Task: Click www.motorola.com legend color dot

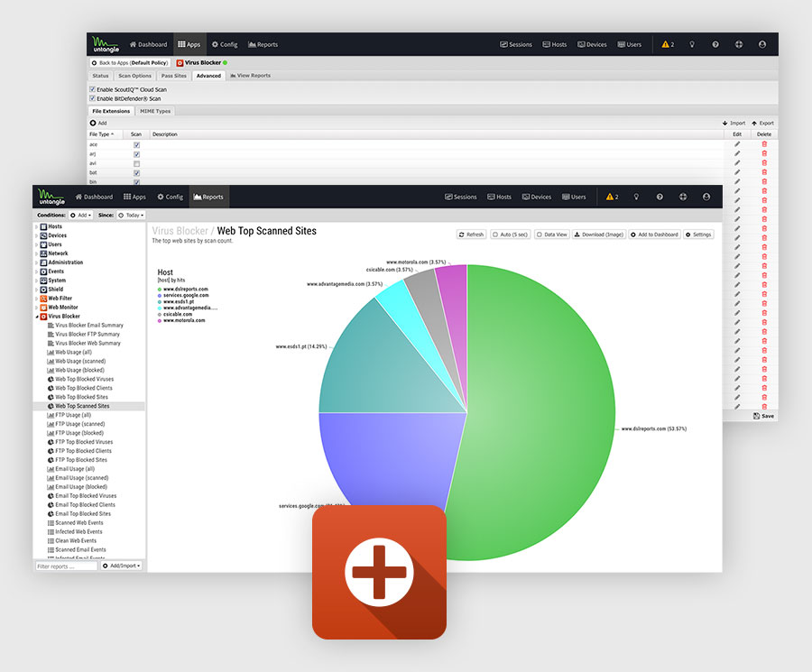Action: 160,321
